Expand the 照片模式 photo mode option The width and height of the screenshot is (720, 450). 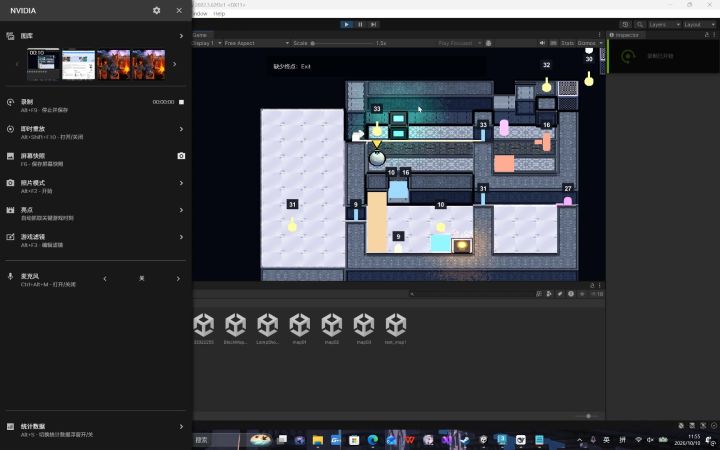pyautogui.click(x=181, y=183)
